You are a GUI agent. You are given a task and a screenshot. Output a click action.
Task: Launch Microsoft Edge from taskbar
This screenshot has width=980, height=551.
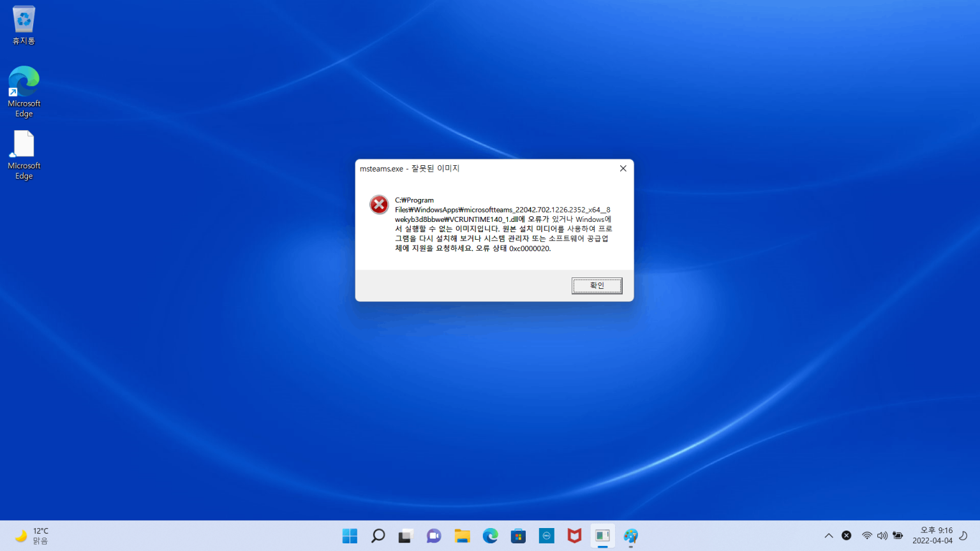coord(490,536)
